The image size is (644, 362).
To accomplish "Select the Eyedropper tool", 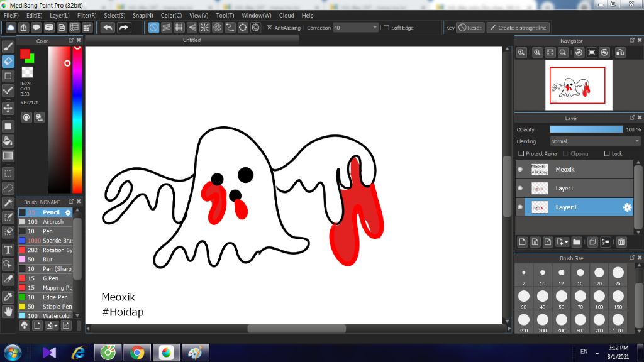I will (8, 297).
